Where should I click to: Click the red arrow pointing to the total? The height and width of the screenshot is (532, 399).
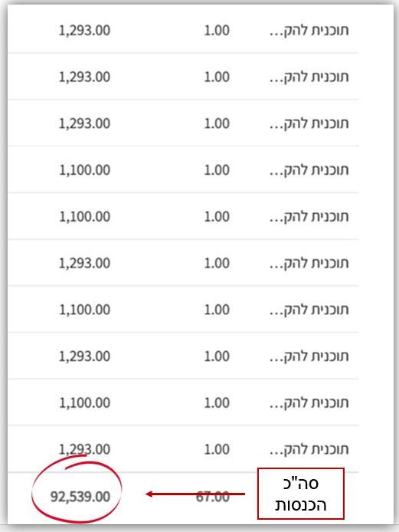click(195, 494)
